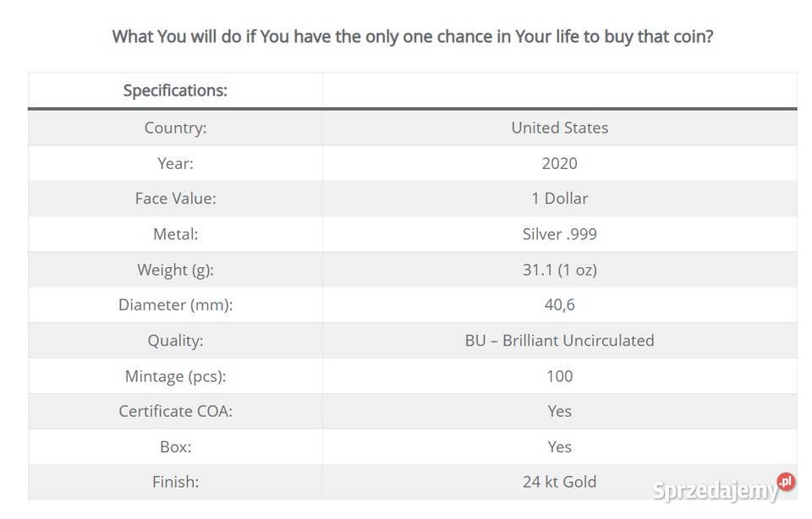Select the Specifications header cell

[x=175, y=90]
